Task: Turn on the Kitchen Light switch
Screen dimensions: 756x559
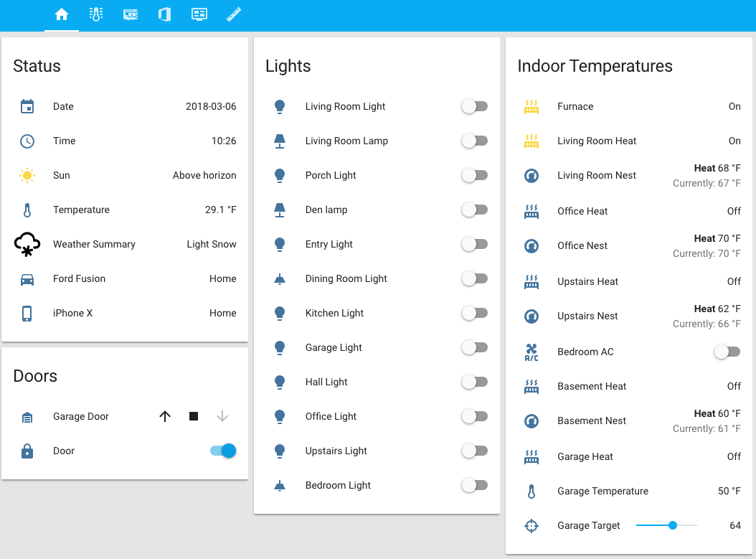Action: click(474, 314)
